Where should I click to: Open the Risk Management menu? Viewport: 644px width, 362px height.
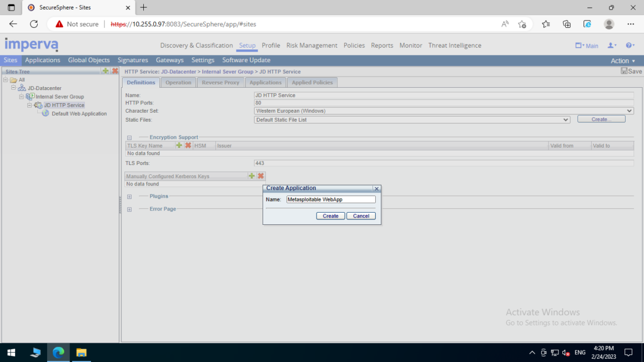click(x=311, y=45)
